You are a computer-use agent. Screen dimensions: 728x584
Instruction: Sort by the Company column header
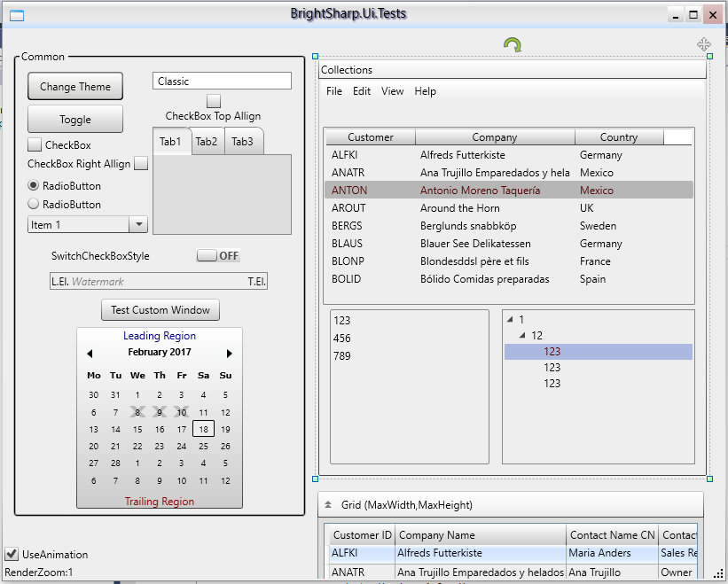(494, 137)
